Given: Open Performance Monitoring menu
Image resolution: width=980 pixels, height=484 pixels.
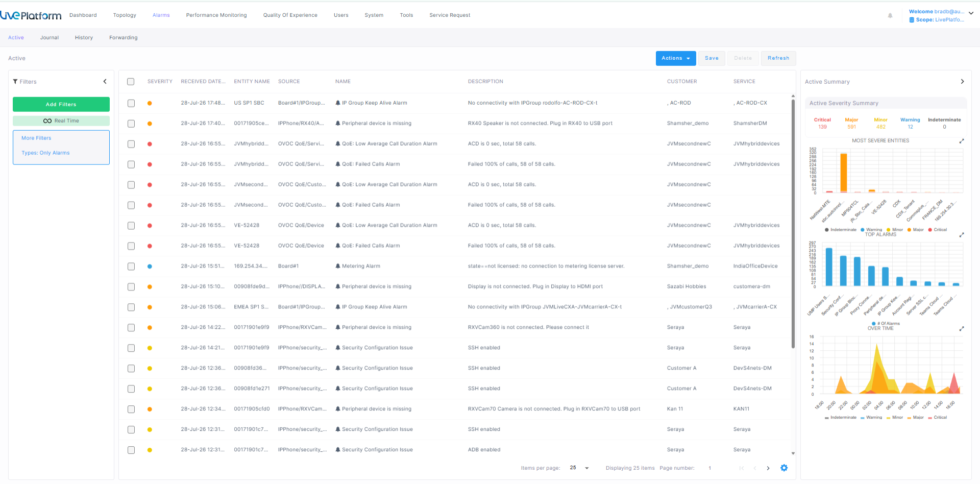Looking at the screenshot, I should click(x=216, y=15).
